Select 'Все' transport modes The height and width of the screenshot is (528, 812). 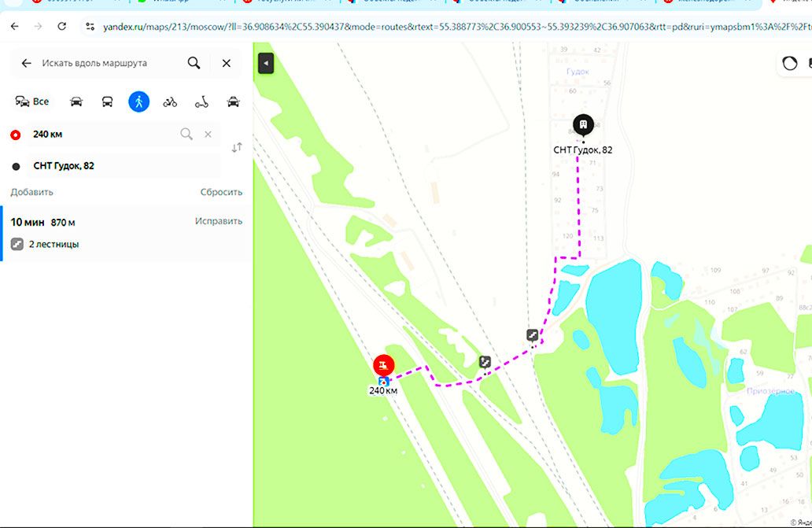[x=32, y=102]
